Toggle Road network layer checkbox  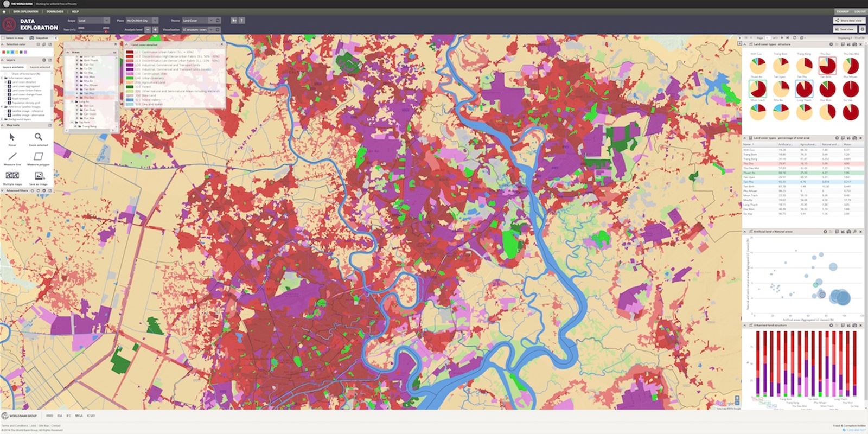(x=5, y=99)
